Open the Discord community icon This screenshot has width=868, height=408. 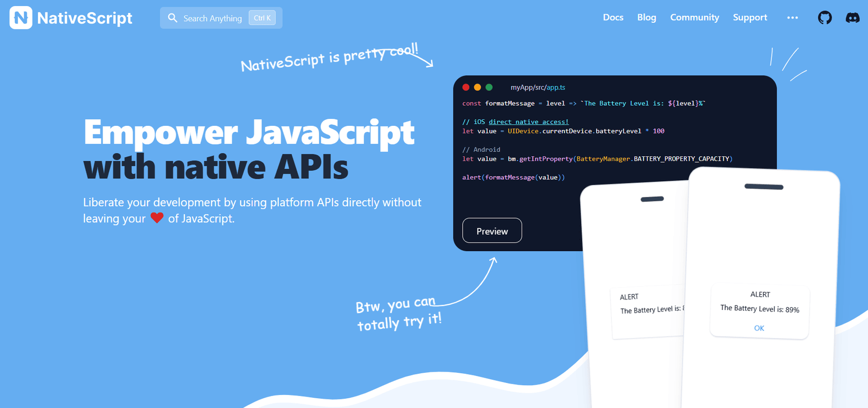853,18
